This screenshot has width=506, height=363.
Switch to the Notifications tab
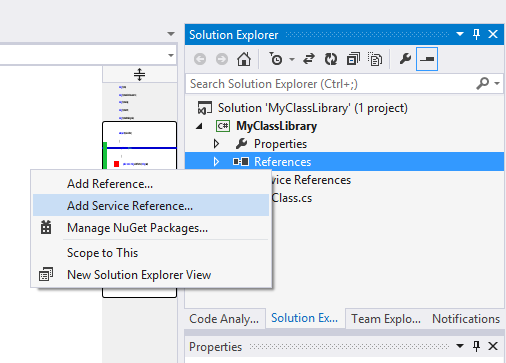point(466,319)
